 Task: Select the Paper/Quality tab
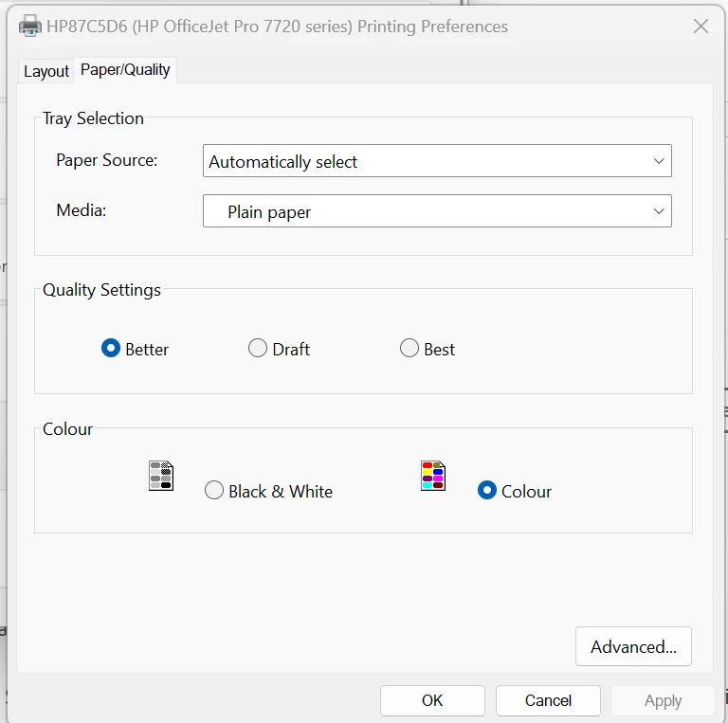click(x=125, y=69)
